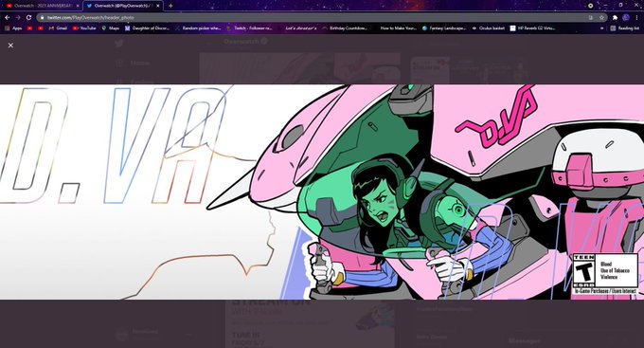Open the Reading list panel
This screenshot has width=644, height=348.
(x=625, y=28)
